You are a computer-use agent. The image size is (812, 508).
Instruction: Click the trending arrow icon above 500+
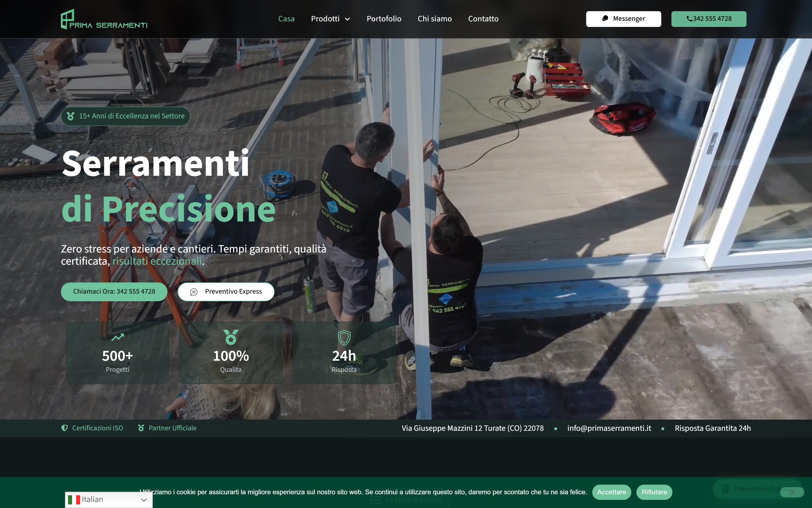(x=117, y=337)
